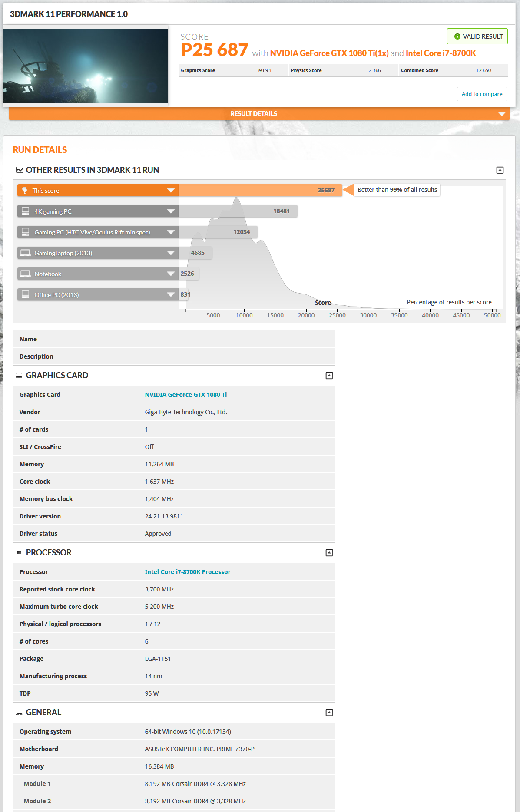This screenshot has width=520, height=812.
Task: Click the Vendor value Giga-Byte Technology Co., Ltd.
Action: (x=186, y=412)
